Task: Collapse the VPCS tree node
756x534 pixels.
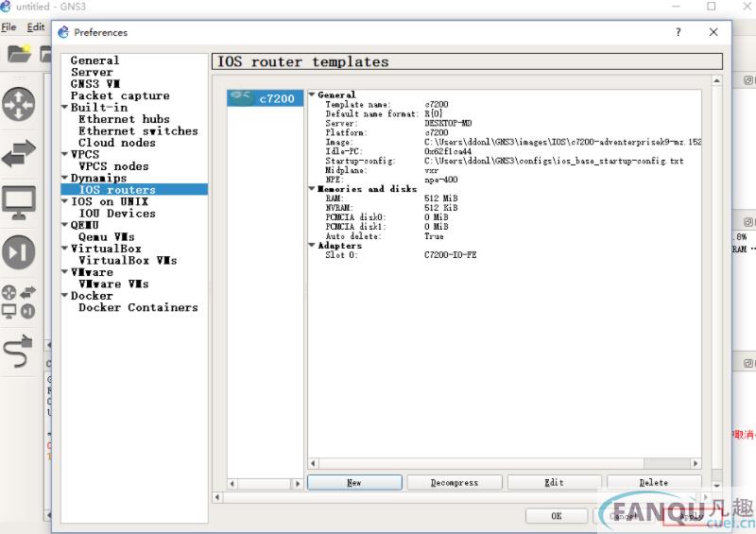Action: click(x=65, y=154)
